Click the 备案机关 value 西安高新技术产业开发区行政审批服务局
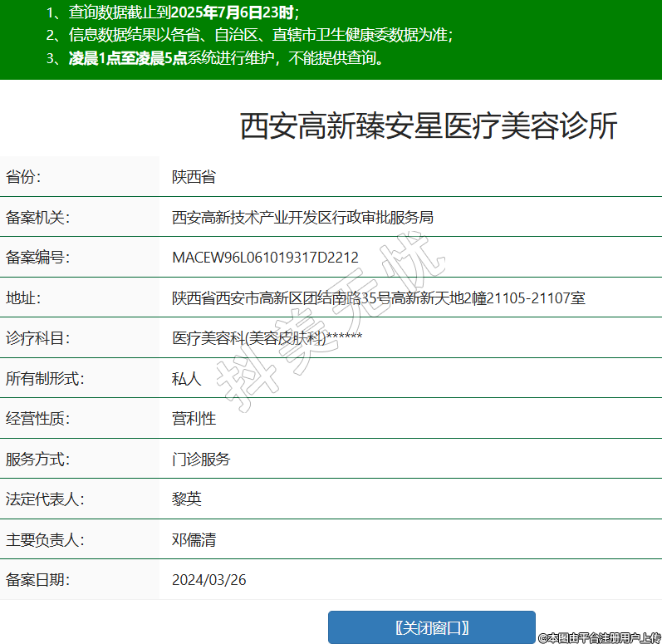Screen dimensions: 662x644 click(x=302, y=218)
